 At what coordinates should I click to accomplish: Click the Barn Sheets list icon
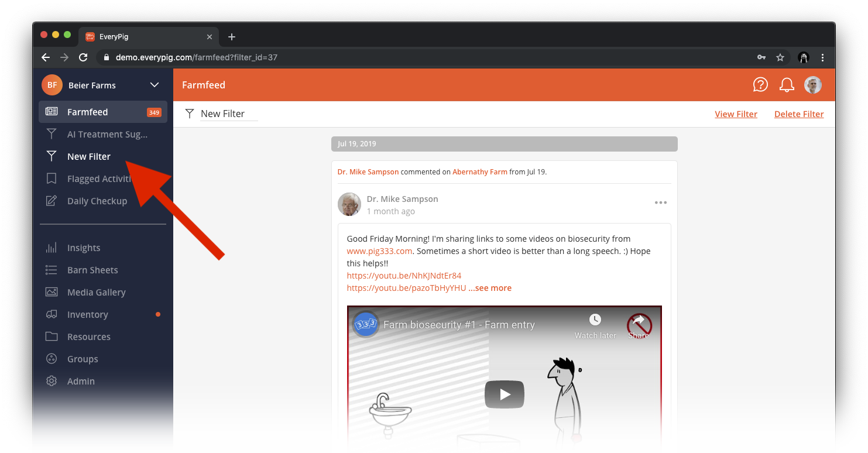pyautogui.click(x=52, y=270)
